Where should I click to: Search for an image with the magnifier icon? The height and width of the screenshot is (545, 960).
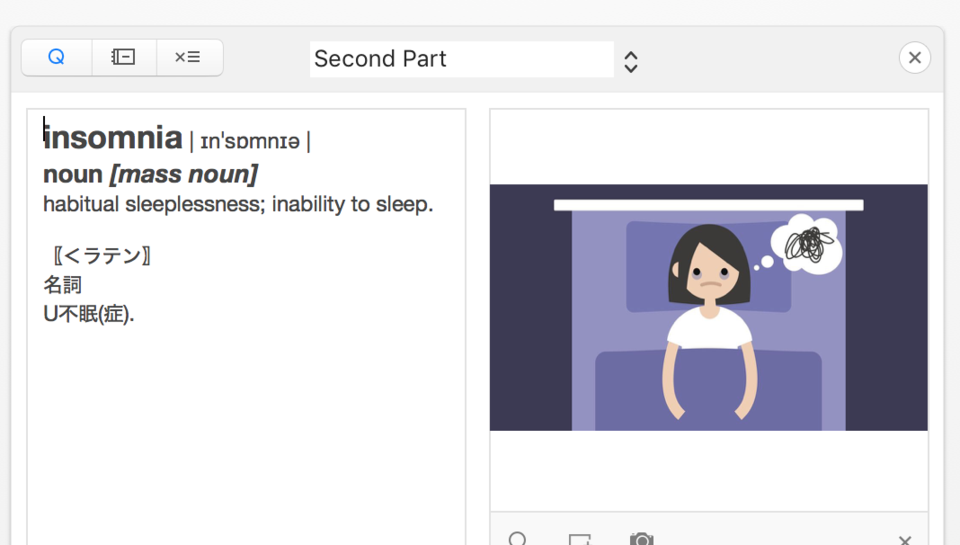tap(518, 539)
